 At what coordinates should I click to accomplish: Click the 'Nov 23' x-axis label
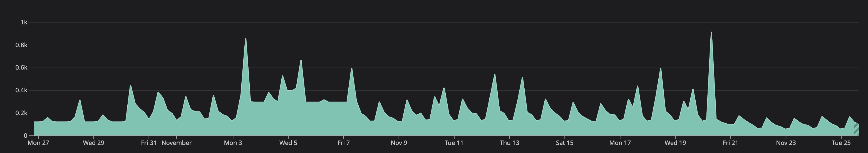pos(786,142)
